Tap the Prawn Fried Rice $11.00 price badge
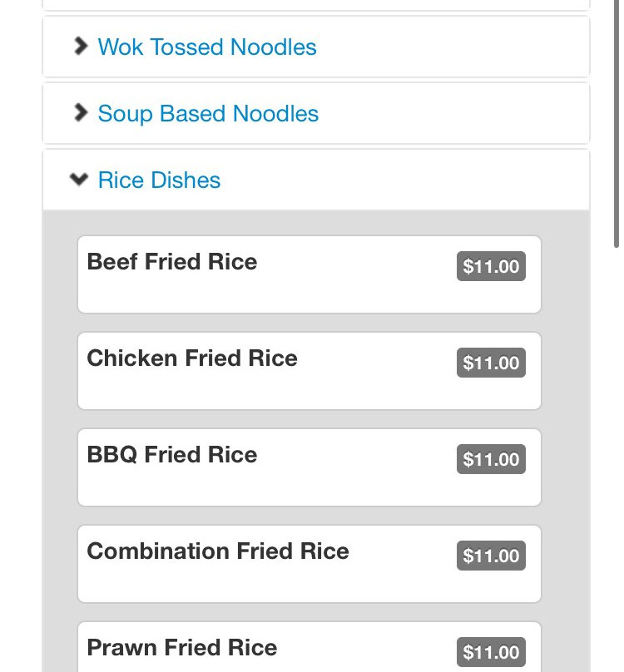 point(491,653)
